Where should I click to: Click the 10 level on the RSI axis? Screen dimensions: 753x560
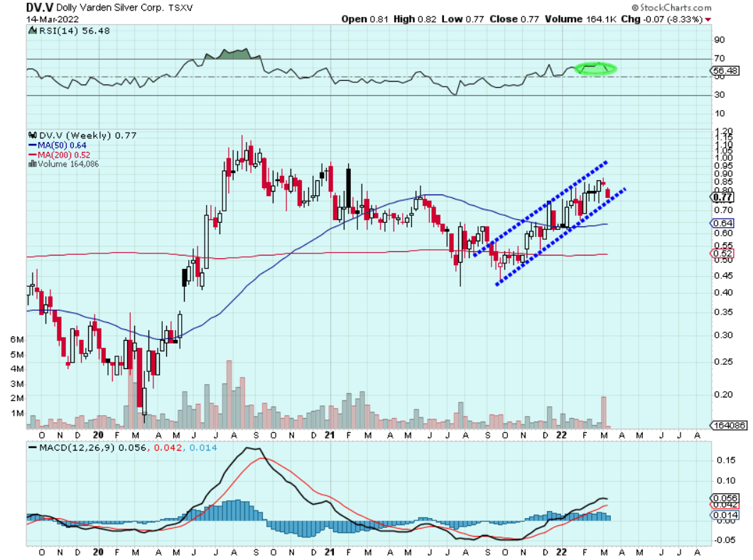[720, 114]
